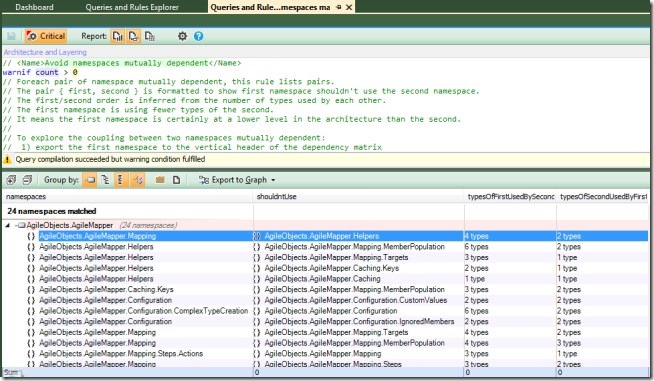The width and height of the screenshot is (654, 381).
Task: Toggle third orange Group by icon
Action: coord(121,180)
